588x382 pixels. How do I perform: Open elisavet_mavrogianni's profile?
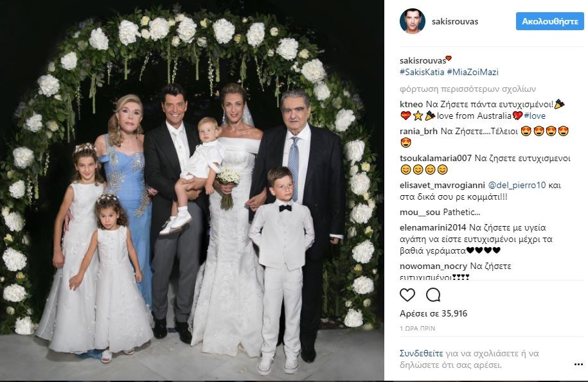click(x=442, y=185)
